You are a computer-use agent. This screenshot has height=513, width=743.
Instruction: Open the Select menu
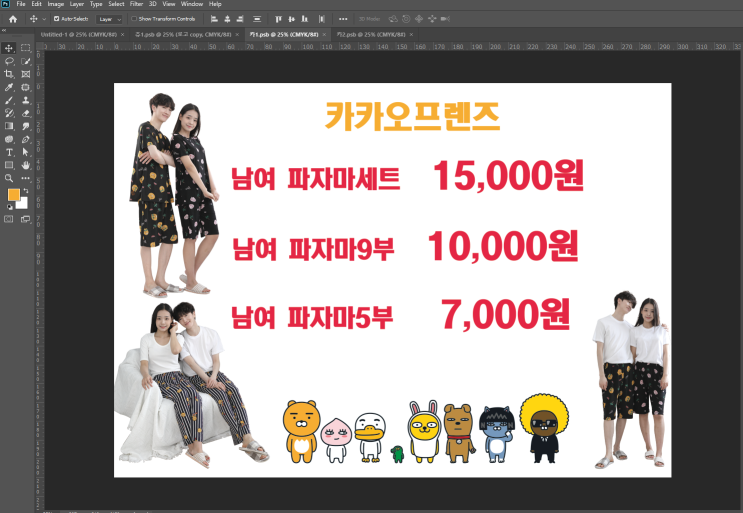116,4
